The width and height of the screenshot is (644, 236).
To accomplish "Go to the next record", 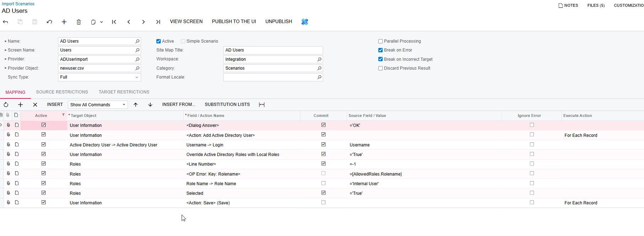I will (144, 22).
